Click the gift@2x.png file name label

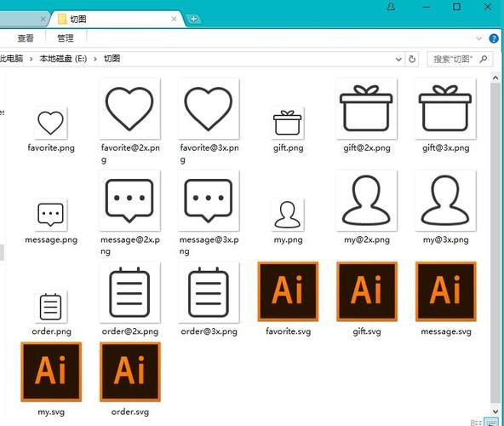click(x=367, y=148)
